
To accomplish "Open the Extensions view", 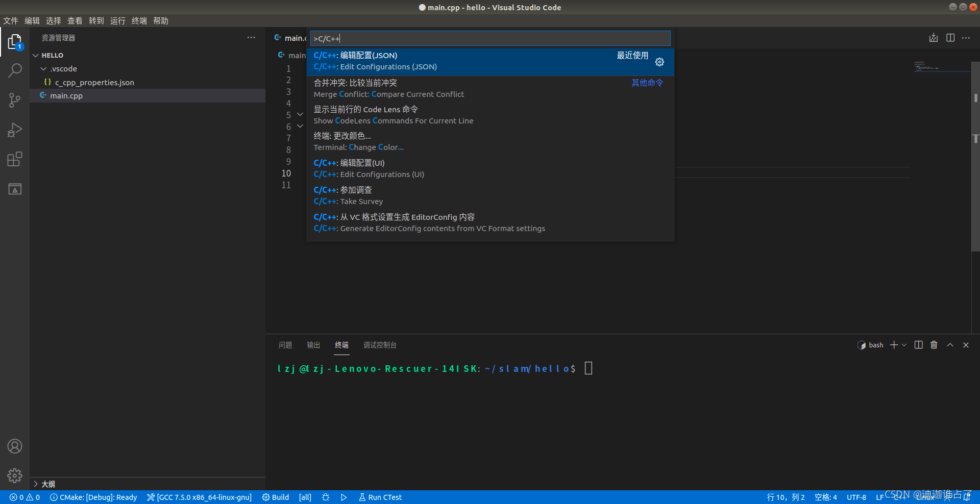I will [x=15, y=159].
